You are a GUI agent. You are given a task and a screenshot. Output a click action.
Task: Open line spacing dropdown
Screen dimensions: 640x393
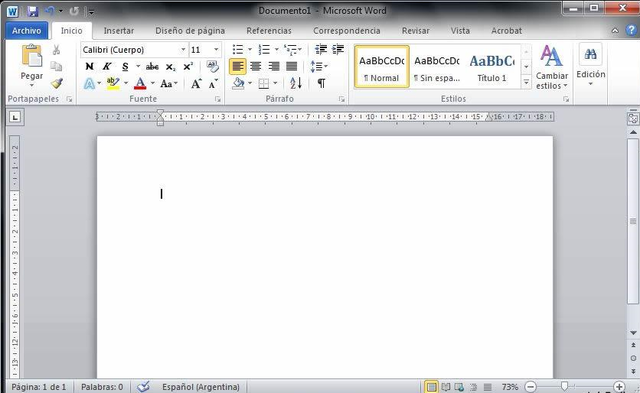[319, 66]
